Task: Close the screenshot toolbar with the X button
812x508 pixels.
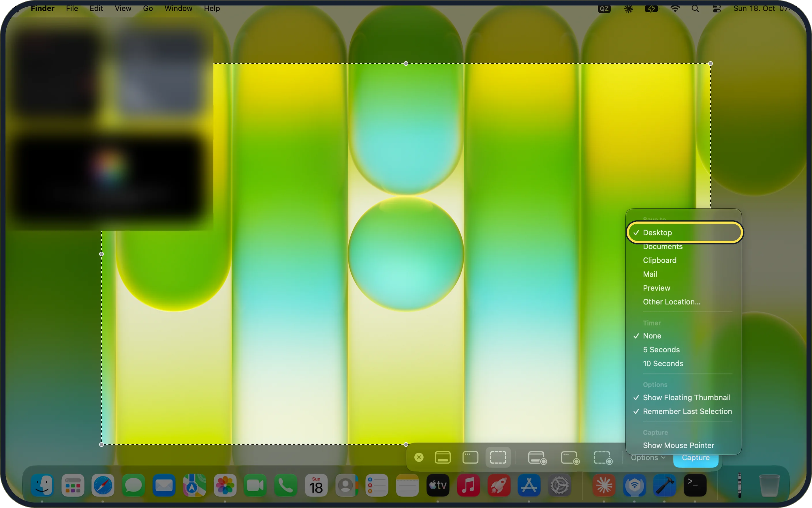Action: 419,457
